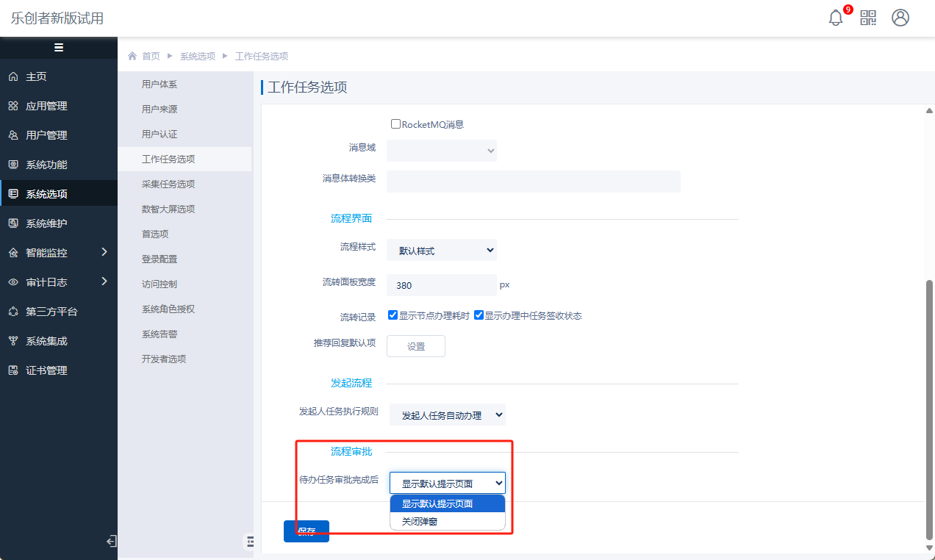Open 采集任务选项 in the settings list

[168, 184]
